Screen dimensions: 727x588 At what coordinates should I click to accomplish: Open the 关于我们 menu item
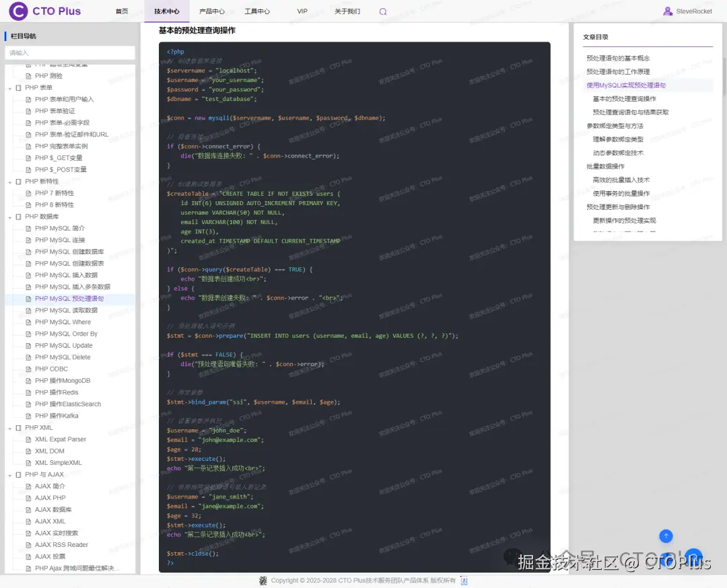(x=347, y=11)
